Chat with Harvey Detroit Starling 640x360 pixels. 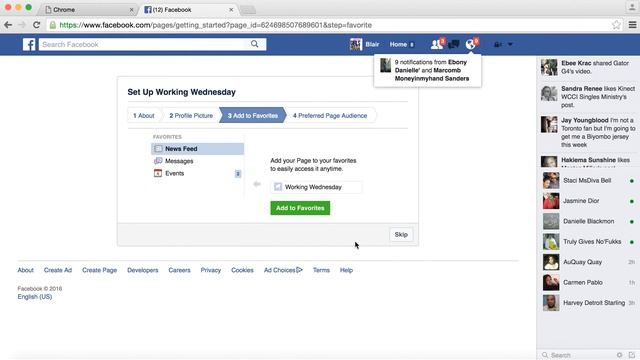click(588, 303)
